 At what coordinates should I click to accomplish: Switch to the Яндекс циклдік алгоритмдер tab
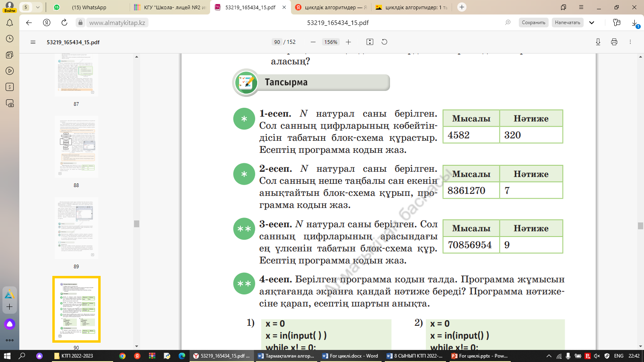(331, 7)
